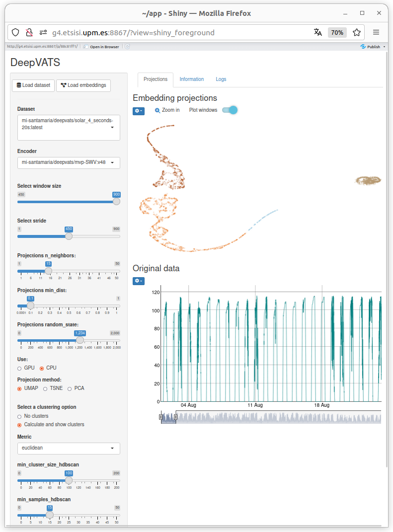Open the Publish dropdown arrow
The image size is (393, 532).
(384, 47)
